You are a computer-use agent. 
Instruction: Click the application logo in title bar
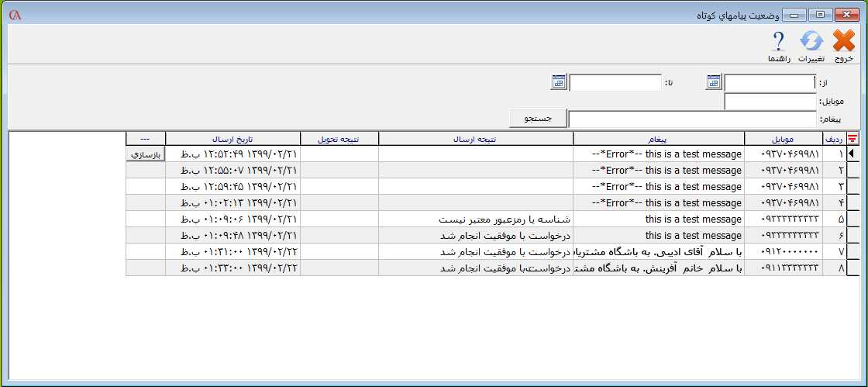(x=14, y=15)
